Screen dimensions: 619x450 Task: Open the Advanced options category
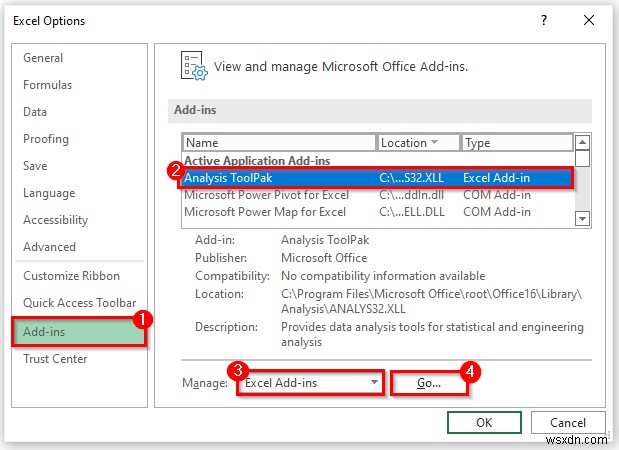click(49, 247)
